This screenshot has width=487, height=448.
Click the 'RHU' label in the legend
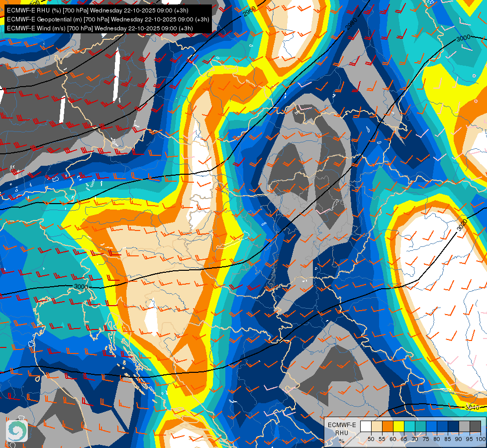pyautogui.click(x=342, y=433)
